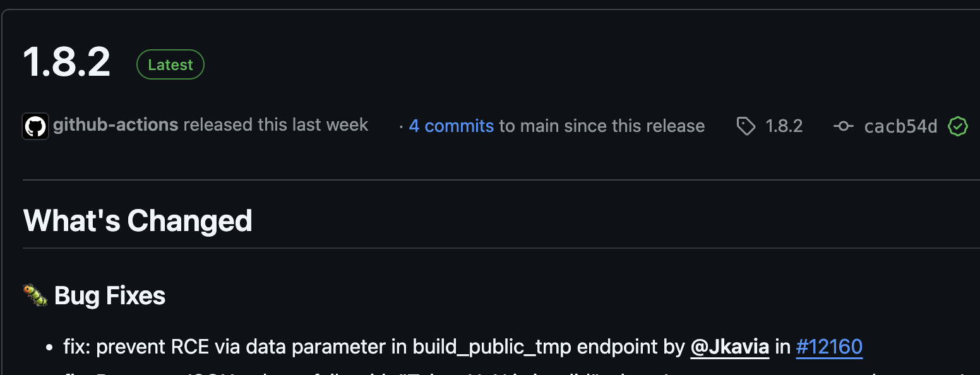
Task: Click the bug emoji next to Bug Fixes
Action: [35, 295]
